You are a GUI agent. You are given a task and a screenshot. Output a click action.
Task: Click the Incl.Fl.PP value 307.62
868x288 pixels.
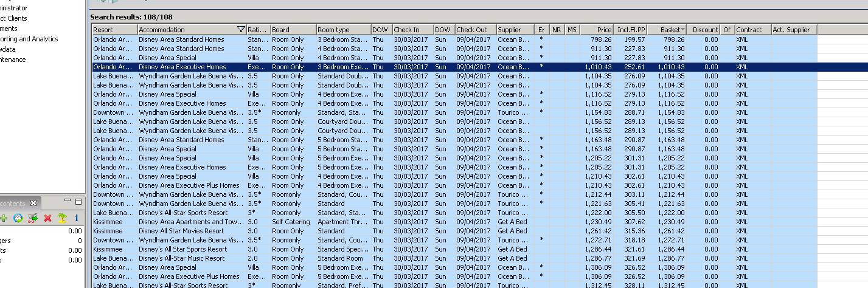634,222
